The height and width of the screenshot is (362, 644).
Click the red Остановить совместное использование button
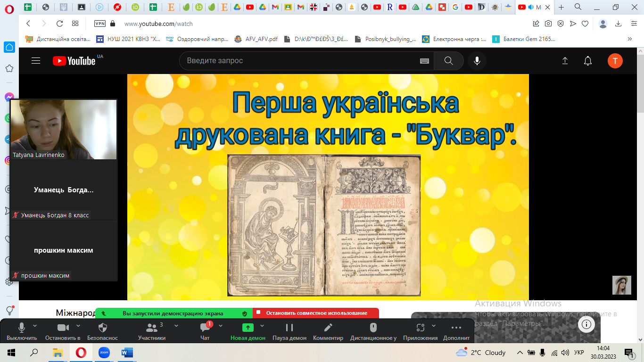(x=316, y=313)
